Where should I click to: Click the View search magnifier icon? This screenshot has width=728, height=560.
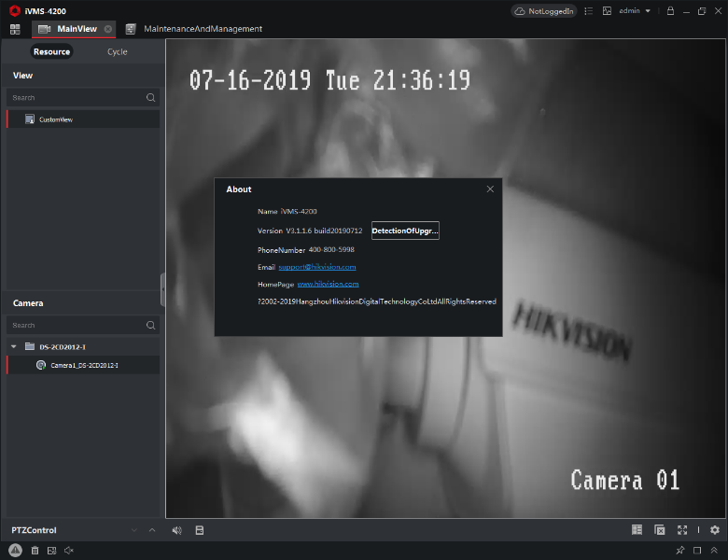151,97
